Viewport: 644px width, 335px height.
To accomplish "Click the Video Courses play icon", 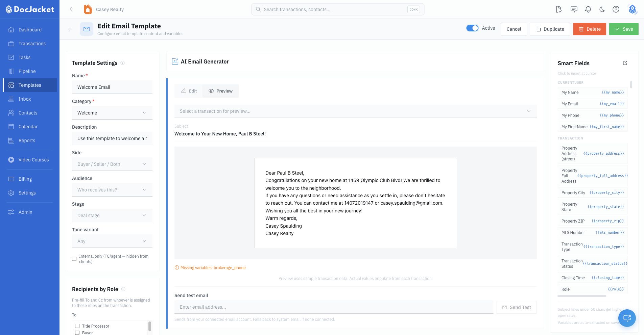I will click(x=11, y=160).
